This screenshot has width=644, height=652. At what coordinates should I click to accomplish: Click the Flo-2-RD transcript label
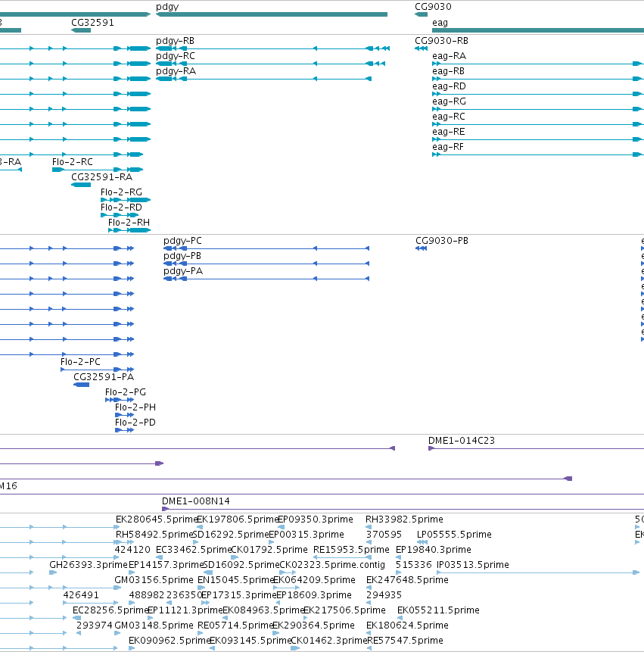click(x=121, y=207)
